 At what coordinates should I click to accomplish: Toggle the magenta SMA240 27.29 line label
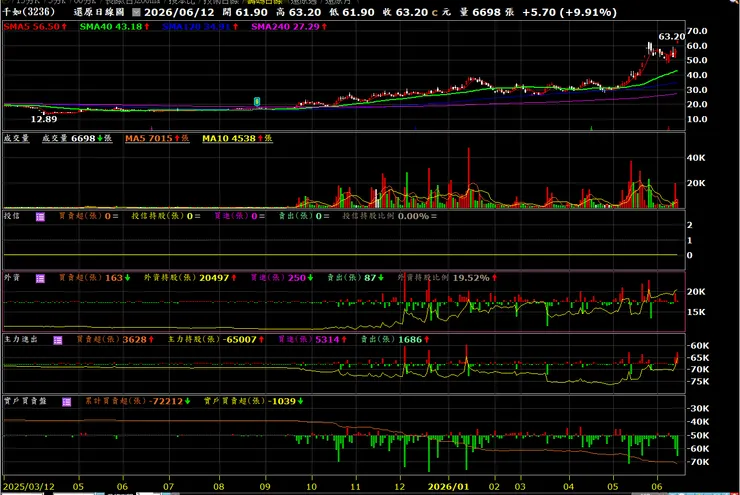pos(289,27)
